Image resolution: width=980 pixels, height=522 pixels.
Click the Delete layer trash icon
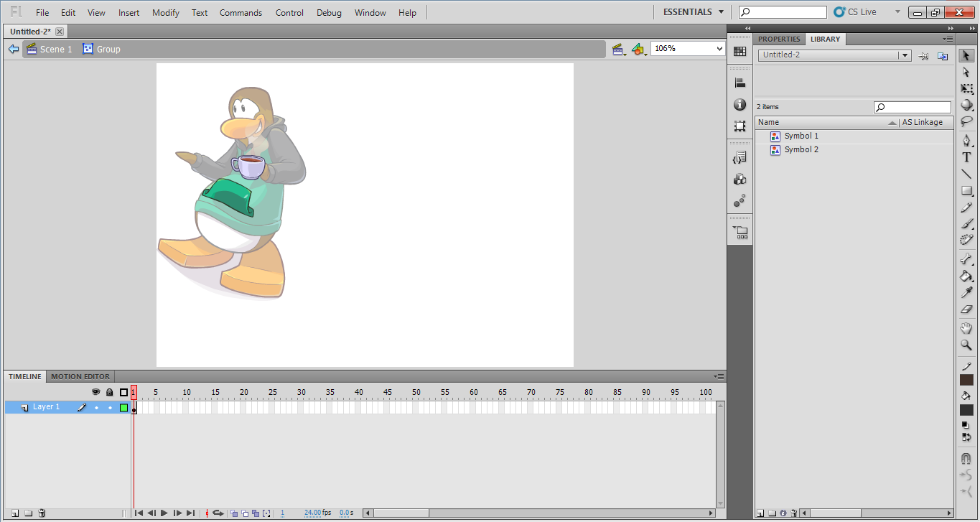pos(42,513)
